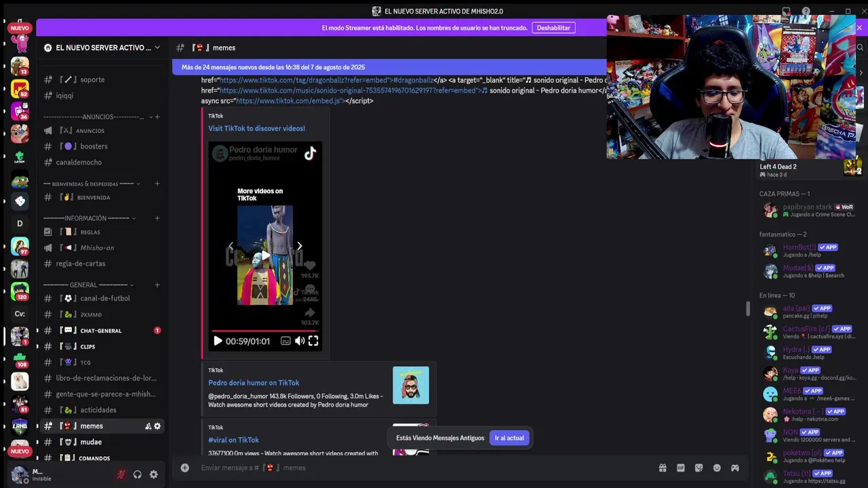Open Pedro doria humor on TikTok link

coord(254,382)
